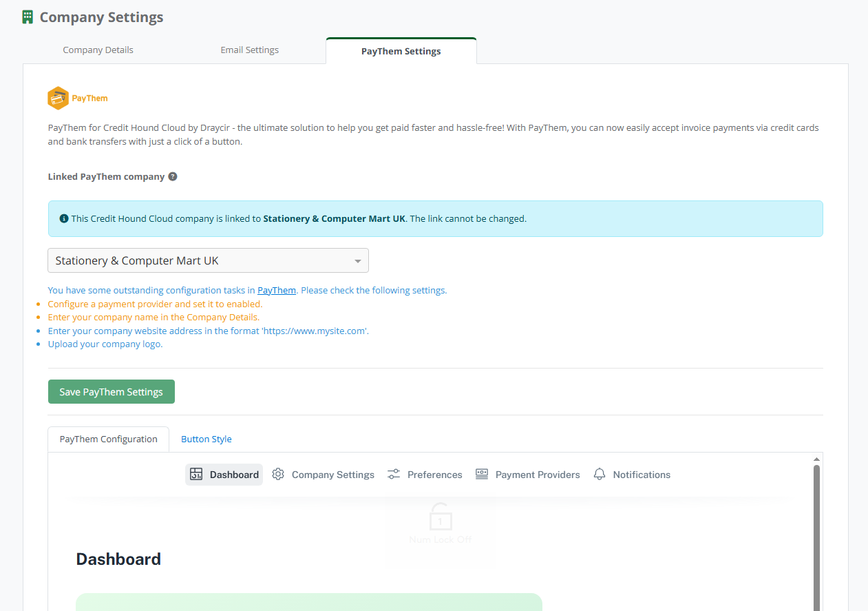Click the 'Company Settings' page title
868x611 pixels.
[x=101, y=17]
